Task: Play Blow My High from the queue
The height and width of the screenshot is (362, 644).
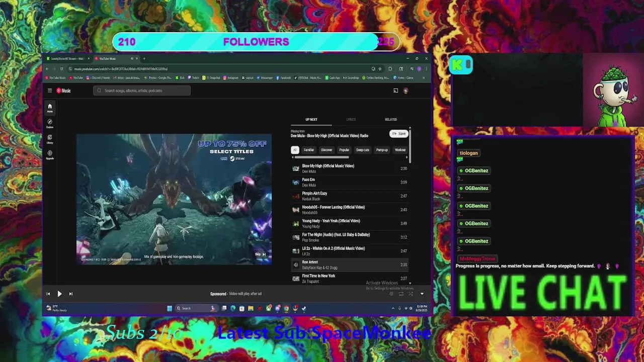Action: 350,168
